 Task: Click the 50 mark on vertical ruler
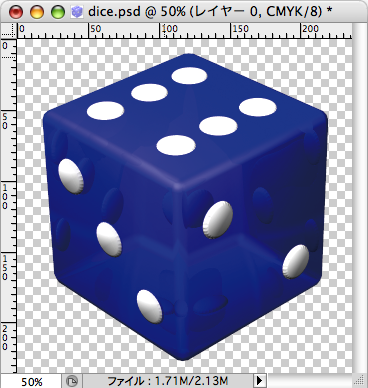pos(5,121)
